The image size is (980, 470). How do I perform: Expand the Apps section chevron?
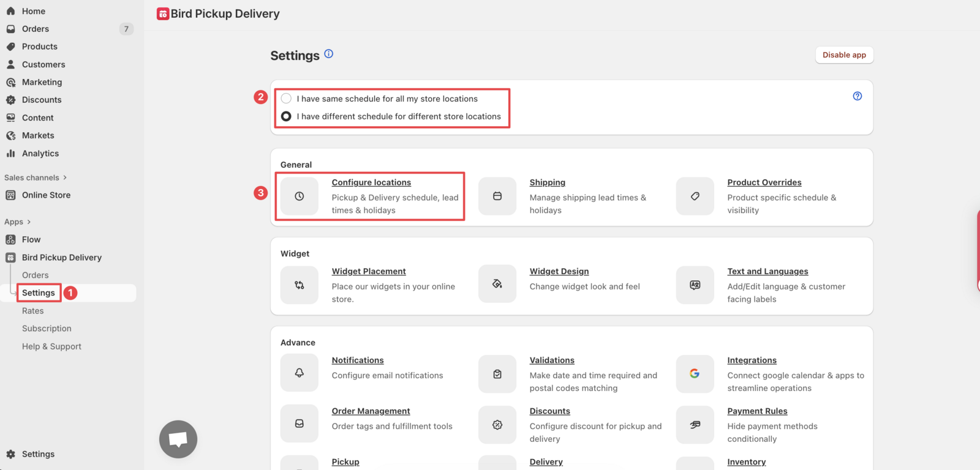point(29,222)
